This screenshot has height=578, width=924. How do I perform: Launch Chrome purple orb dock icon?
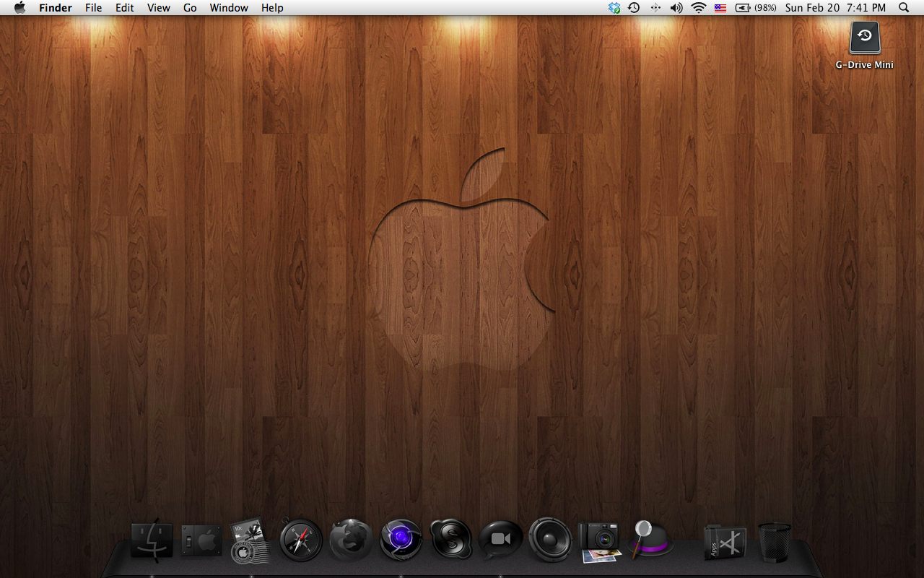click(x=401, y=540)
